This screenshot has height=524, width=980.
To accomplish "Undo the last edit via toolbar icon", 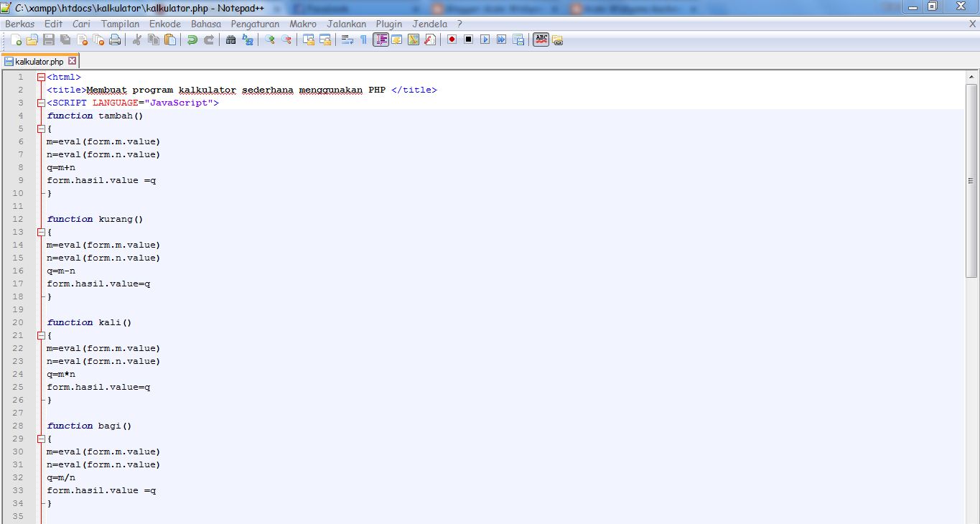I will [x=191, y=39].
